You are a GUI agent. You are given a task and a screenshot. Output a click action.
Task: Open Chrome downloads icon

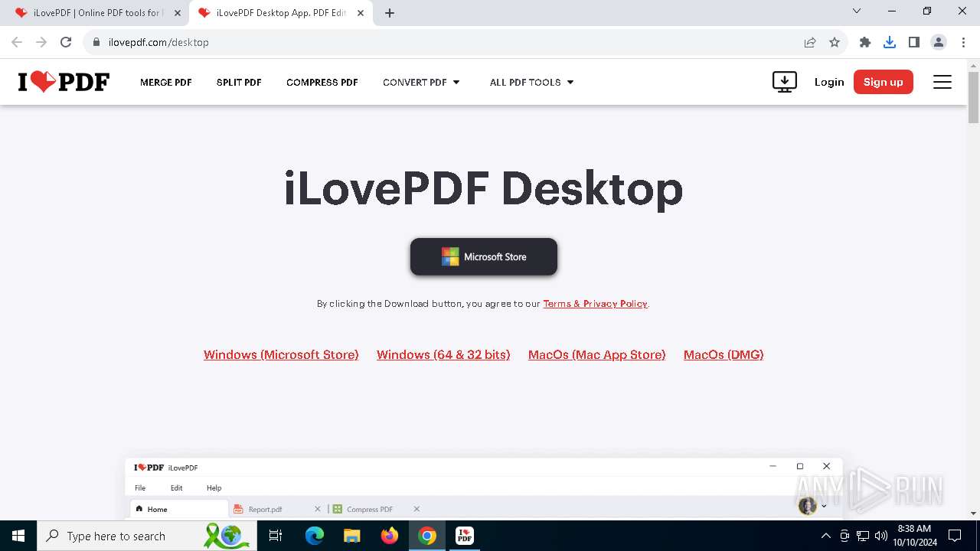pyautogui.click(x=890, y=42)
